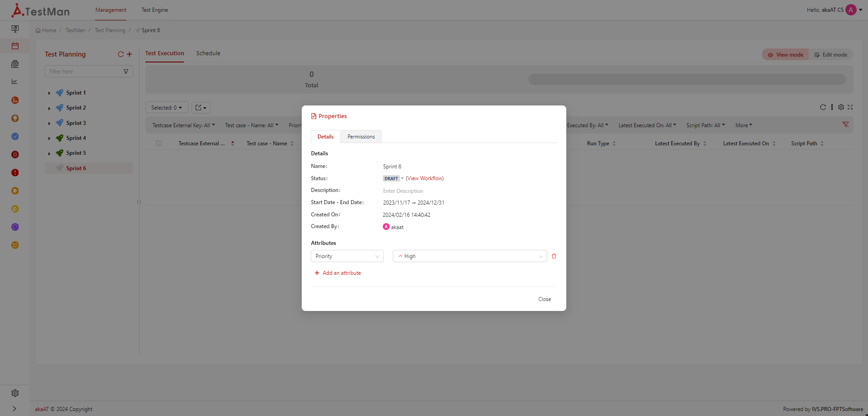This screenshot has height=416, width=868.
Task: Expand the Sprint 1 tree node
Action: (49, 93)
